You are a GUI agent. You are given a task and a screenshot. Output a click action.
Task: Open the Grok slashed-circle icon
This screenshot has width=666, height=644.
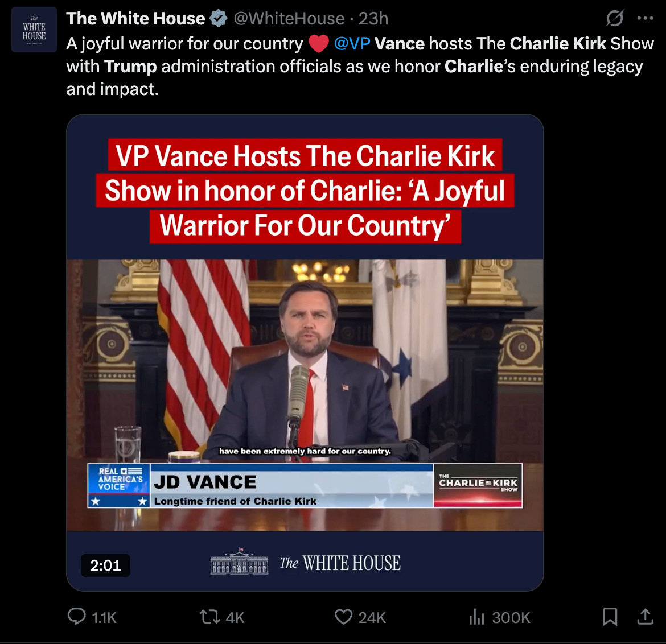(x=615, y=18)
